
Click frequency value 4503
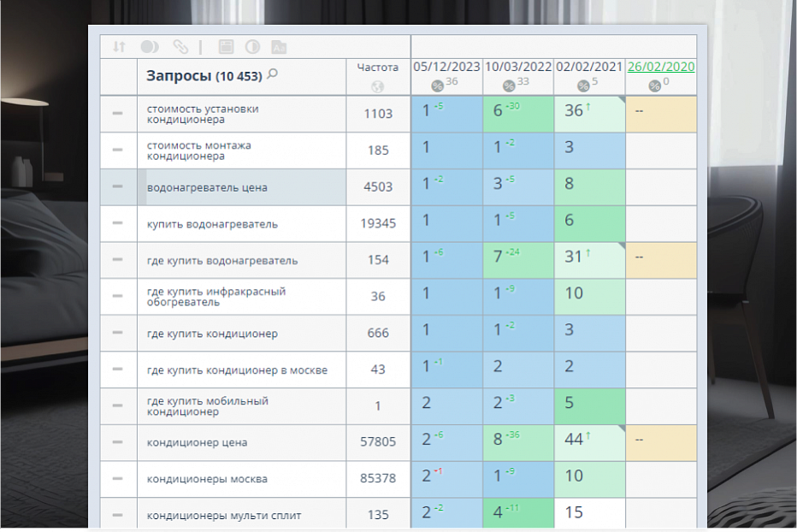(x=378, y=186)
